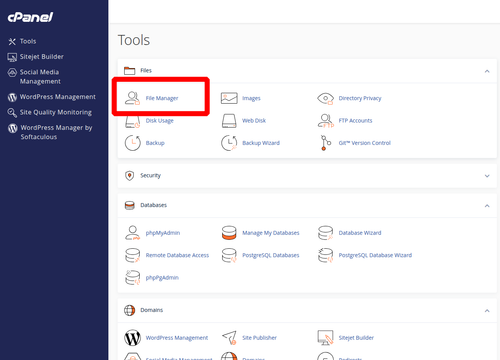Click the Directory Privacy eye icon
The width and height of the screenshot is (500, 360).
(x=325, y=98)
